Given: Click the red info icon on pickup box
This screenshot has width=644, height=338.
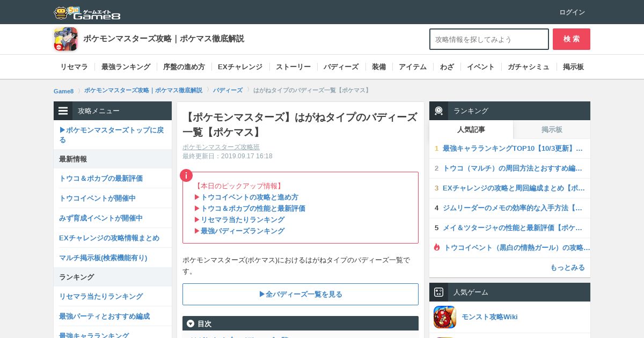Looking at the screenshot, I should 186,175.
